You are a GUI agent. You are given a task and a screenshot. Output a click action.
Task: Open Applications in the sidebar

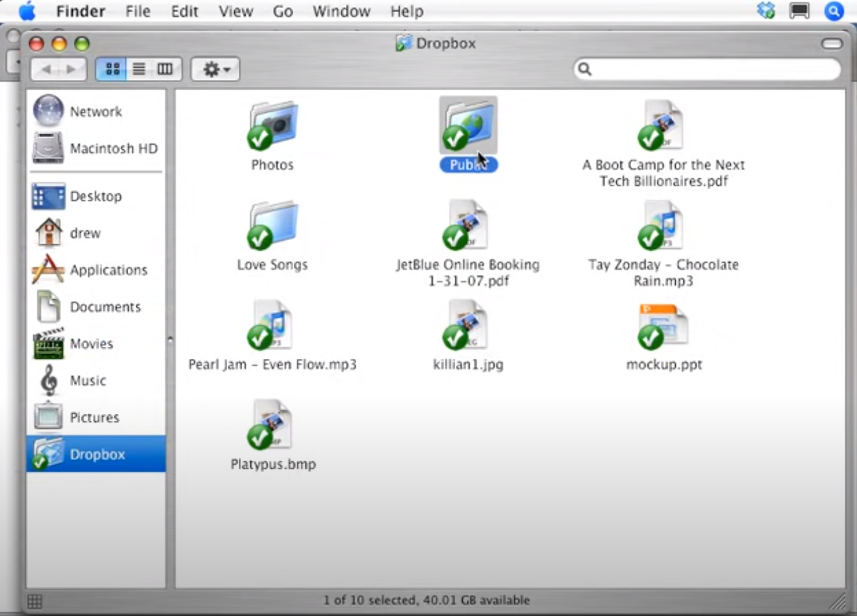click(96, 270)
